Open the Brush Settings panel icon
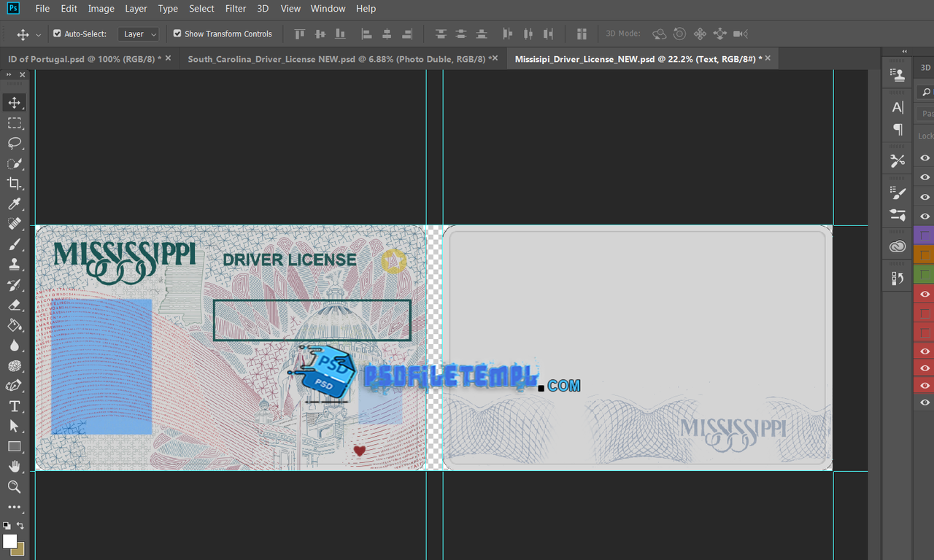Screen dimensions: 934x560 (x=898, y=192)
